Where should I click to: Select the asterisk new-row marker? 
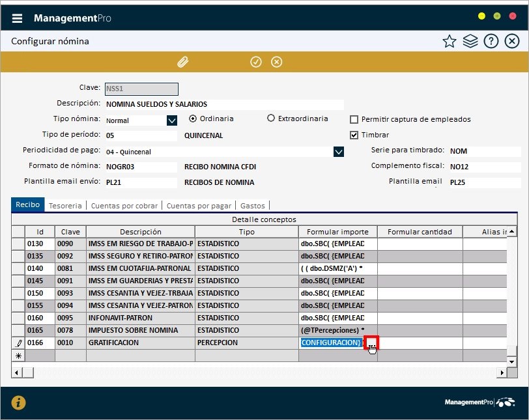point(18,356)
